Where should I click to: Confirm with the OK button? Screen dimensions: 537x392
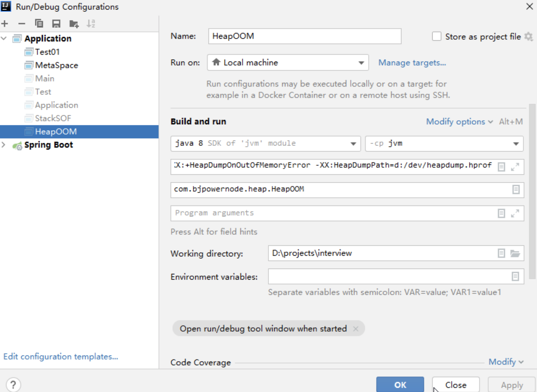tap(400, 384)
